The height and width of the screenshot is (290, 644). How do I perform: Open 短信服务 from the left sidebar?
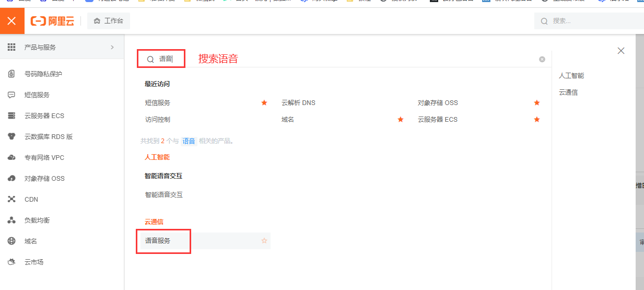click(x=37, y=95)
